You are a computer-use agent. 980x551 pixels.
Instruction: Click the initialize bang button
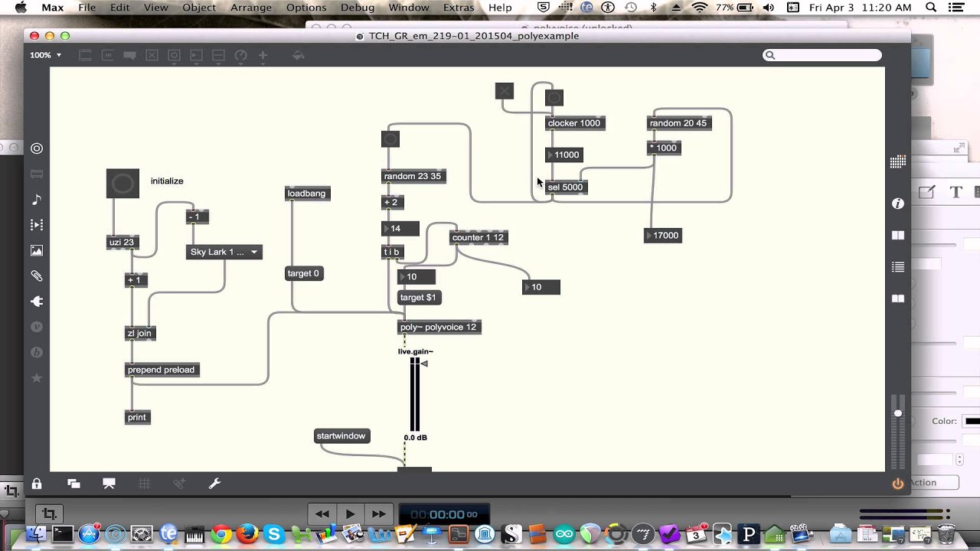pos(122,183)
